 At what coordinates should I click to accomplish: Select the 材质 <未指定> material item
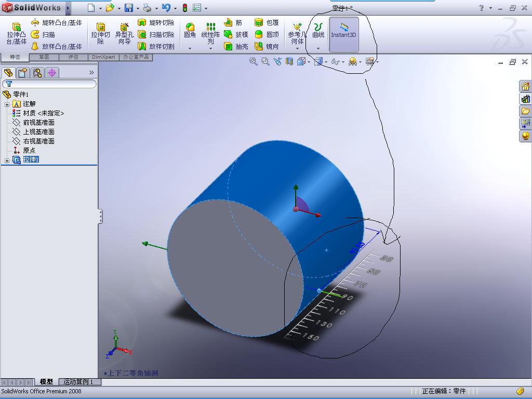pyautogui.click(x=38, y=113)
